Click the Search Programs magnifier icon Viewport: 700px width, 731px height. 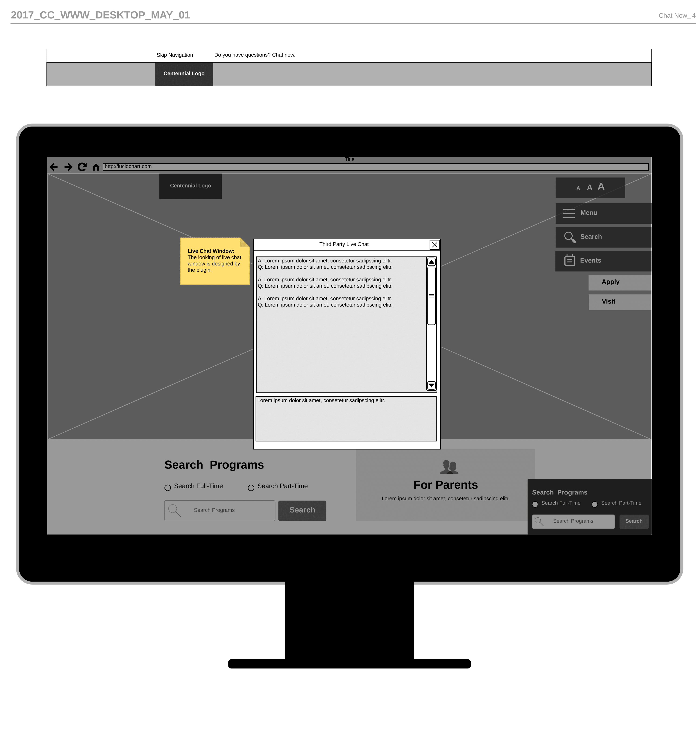click(174, 510)
